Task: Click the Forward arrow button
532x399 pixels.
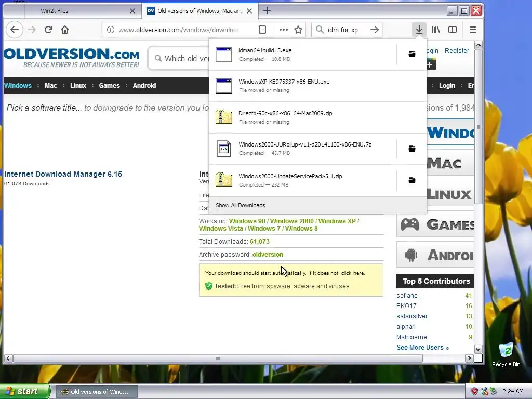Action: tap(32, 30)
